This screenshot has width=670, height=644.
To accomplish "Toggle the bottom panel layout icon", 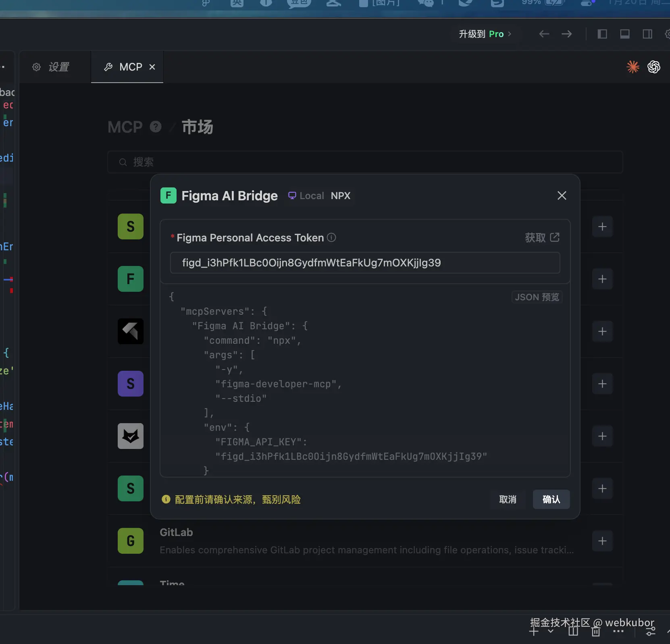I will (x=625, y=34).
